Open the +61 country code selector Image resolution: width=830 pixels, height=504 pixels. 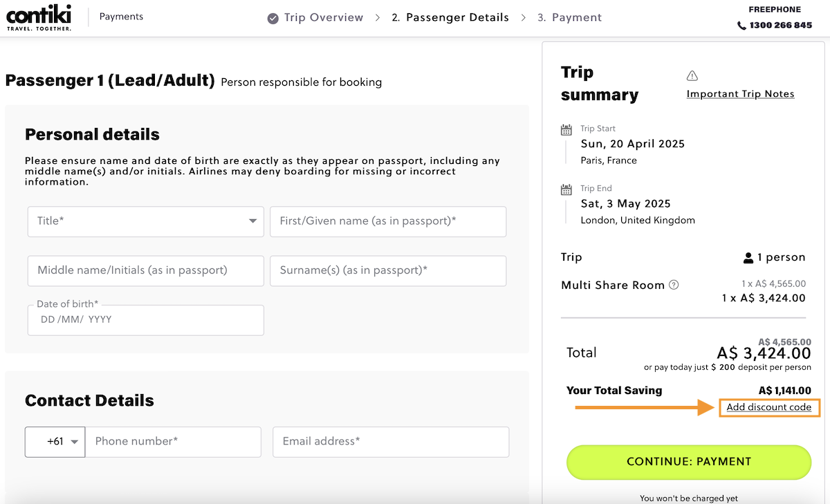pos(55,441)
